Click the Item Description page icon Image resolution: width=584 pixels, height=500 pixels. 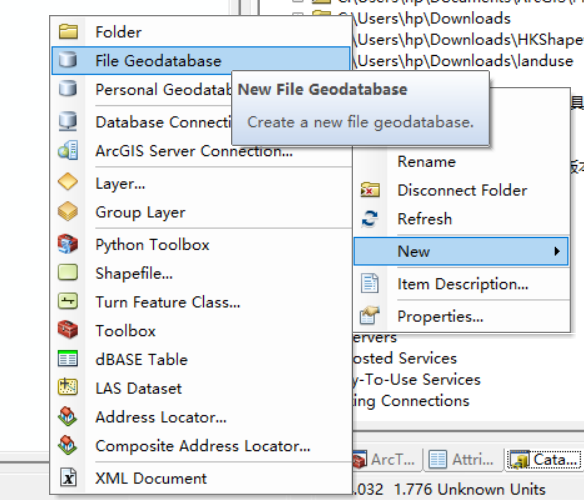click(x=370, y=284)
